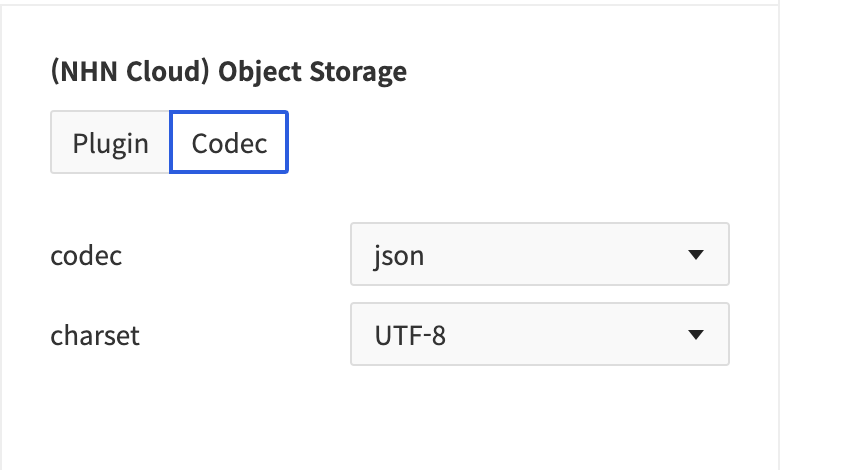The image size is (846, 470).
Task: Click the "Object Storage" title text
Action: [313, 72]
